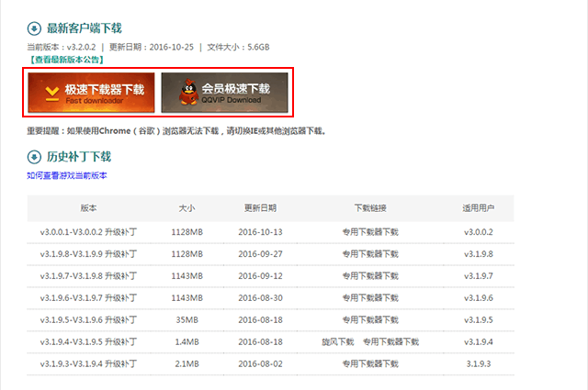Select the 大小 column header
The width and height of the screenshot is (588, 390).
click(187, 208)
